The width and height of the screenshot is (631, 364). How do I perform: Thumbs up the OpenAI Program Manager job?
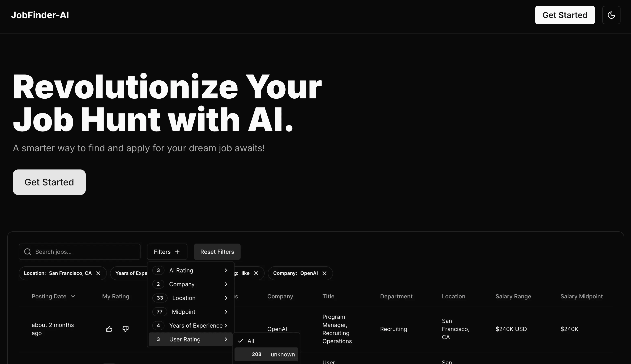(x=109, y=329)
